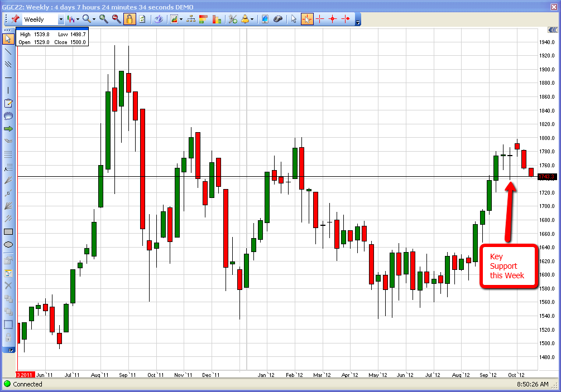The width and height of the screenshot is (561, 392).
Task: Select the ellipse drawing tool
Action: (x=8, y=244)
